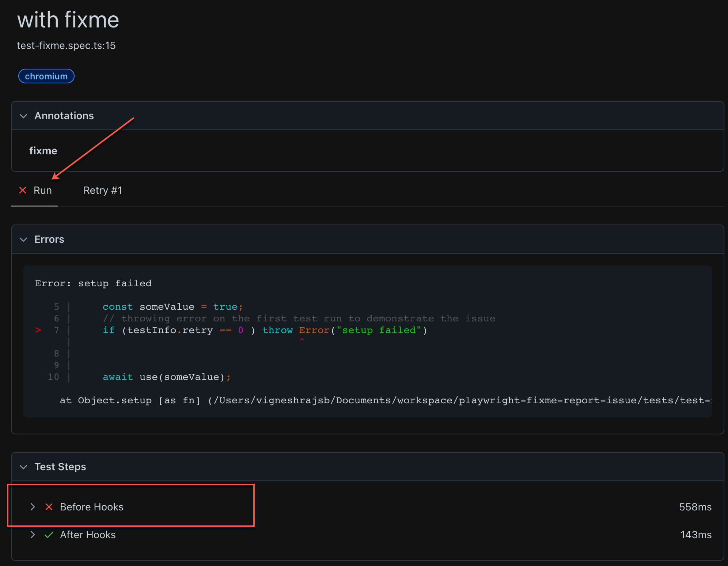Switch to the Retry #1 tab

pyautogui.click(x=102, y=190)
